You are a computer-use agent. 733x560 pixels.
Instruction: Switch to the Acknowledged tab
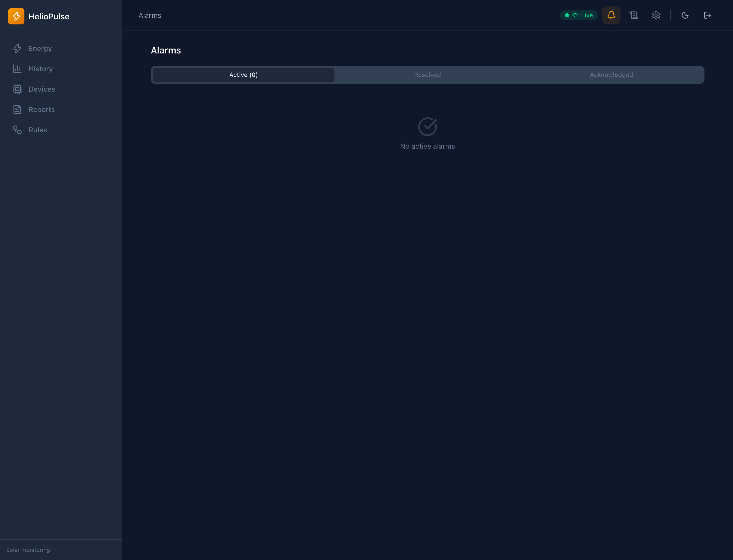point(611,75)
